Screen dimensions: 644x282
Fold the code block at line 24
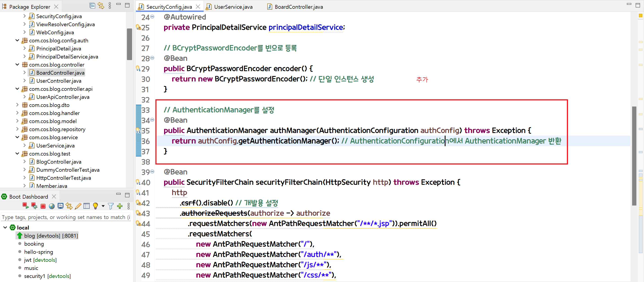click(152, 17)
